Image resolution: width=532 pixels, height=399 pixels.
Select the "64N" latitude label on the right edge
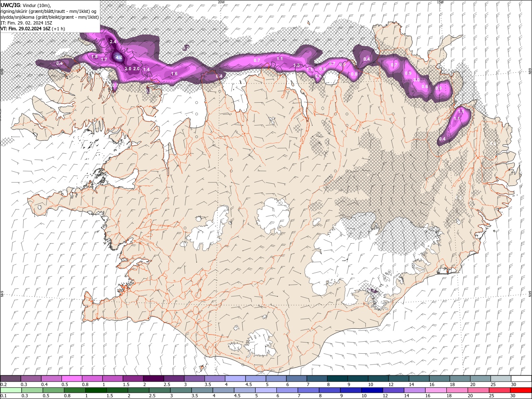tap(530, 294)
